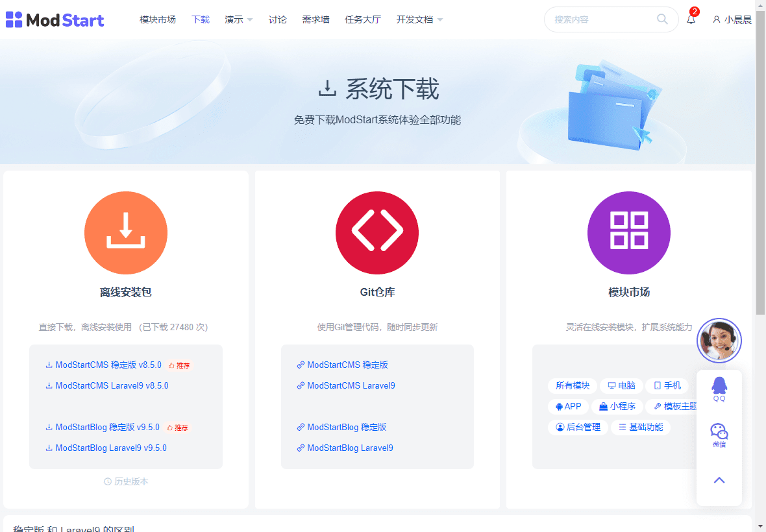Open the ModStartBlog Laravel9 Git link
Screen dimensions: 766x532
[350, 448]
